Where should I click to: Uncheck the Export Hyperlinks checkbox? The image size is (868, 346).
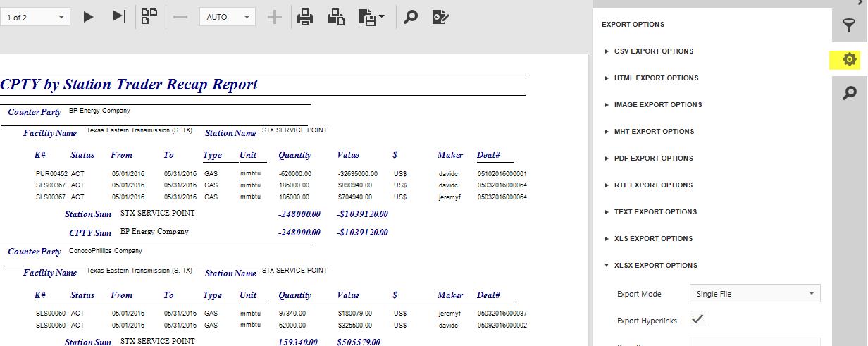(697, 319)
